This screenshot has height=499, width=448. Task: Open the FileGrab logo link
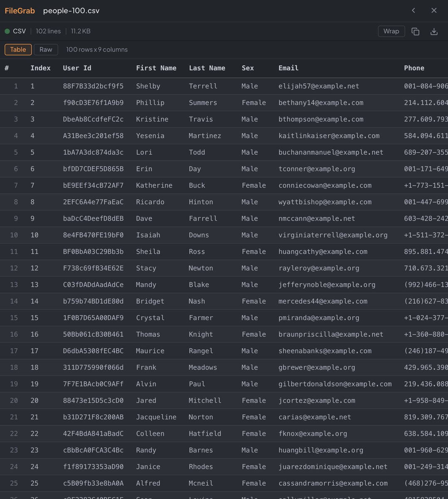click(x=20, y=10)
